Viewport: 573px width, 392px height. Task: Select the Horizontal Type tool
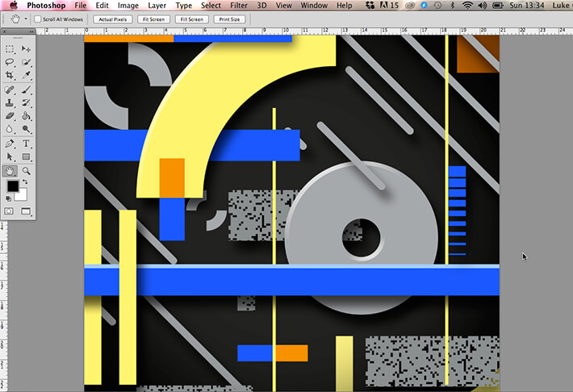[26, 144]
